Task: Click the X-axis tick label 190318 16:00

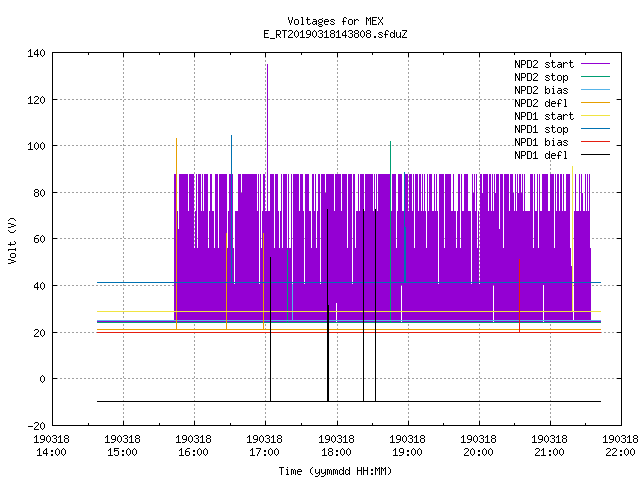Action: pos(193,446)
